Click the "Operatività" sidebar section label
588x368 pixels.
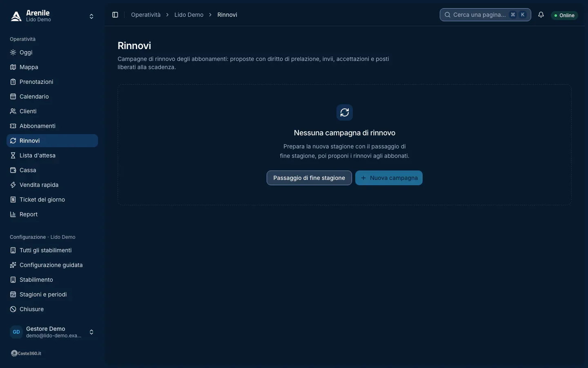click(22, 39)
